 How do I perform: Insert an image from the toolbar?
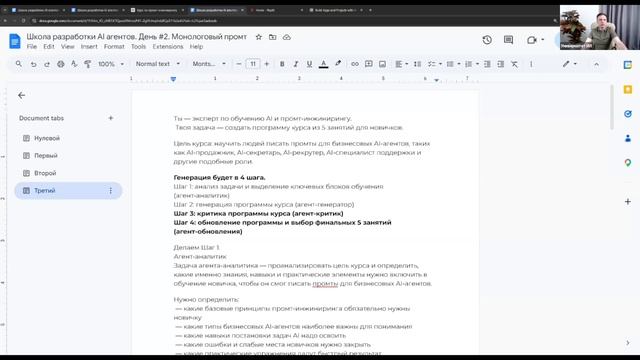coord(382,64)
